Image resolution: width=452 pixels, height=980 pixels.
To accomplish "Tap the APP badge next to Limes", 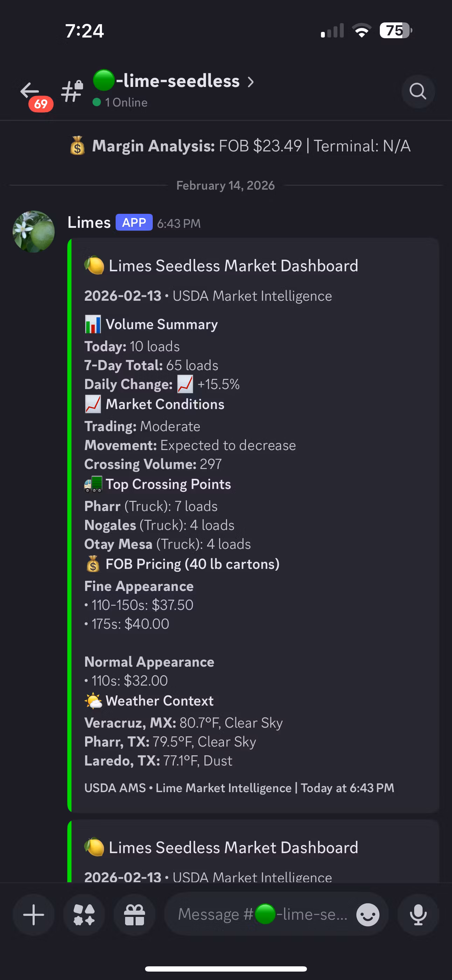I will point(134,223).
